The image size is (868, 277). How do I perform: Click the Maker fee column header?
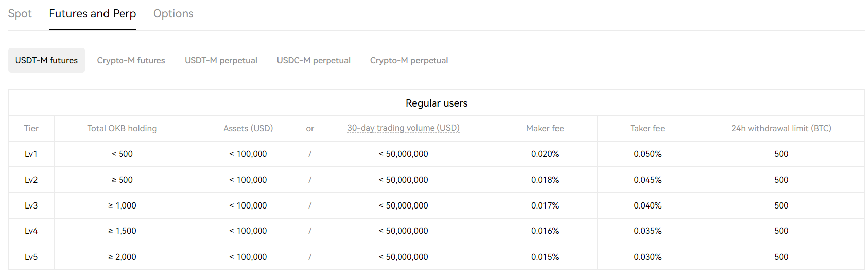545,128
